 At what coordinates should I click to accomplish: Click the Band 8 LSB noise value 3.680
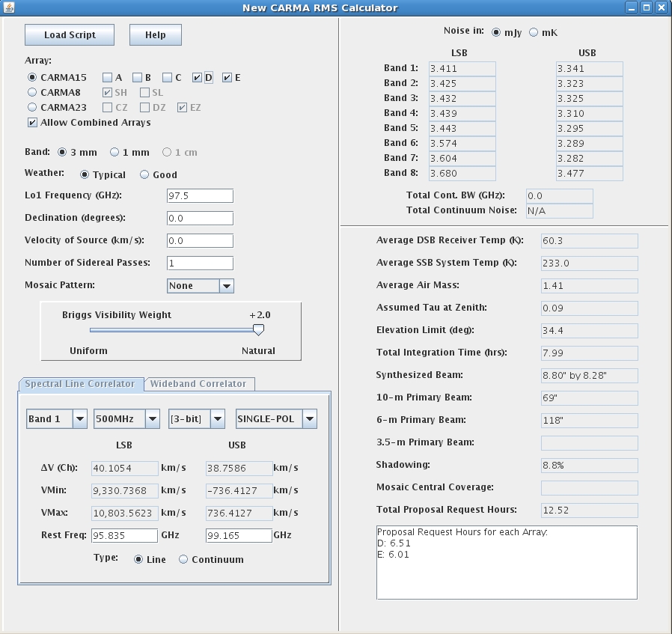462,174
